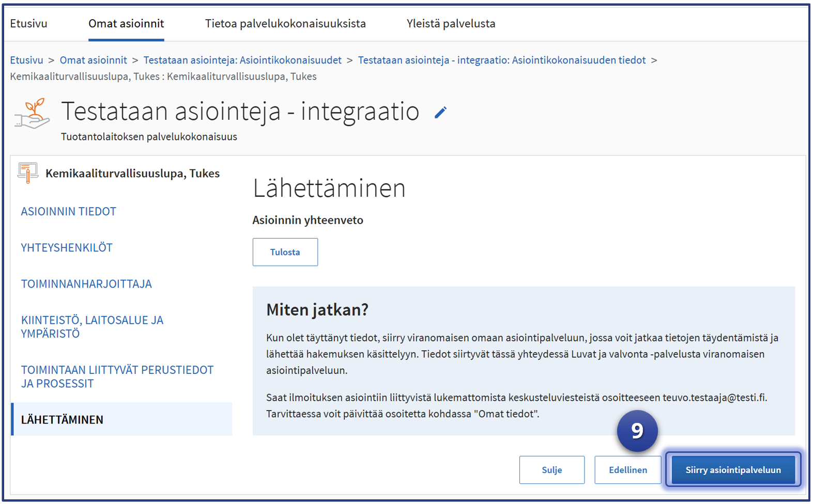Go to Omat asioinnit breadcrumb link
This screenshot has height=504, width=813.
pyautogui.click(x=94, y=60)
